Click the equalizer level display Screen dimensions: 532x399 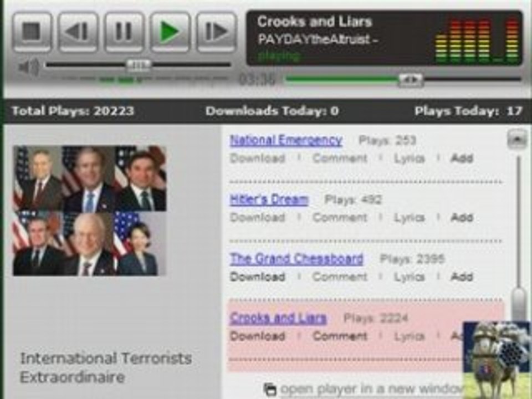pos(477,42)
